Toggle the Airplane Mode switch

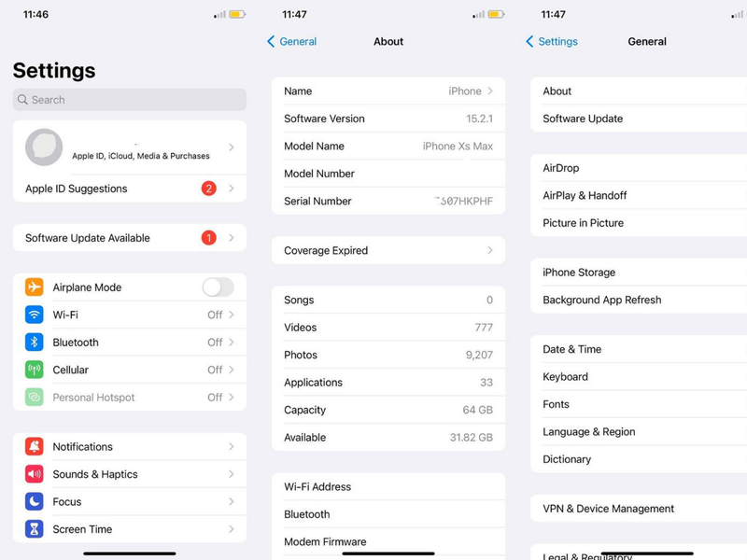click(x=218, y=287)
